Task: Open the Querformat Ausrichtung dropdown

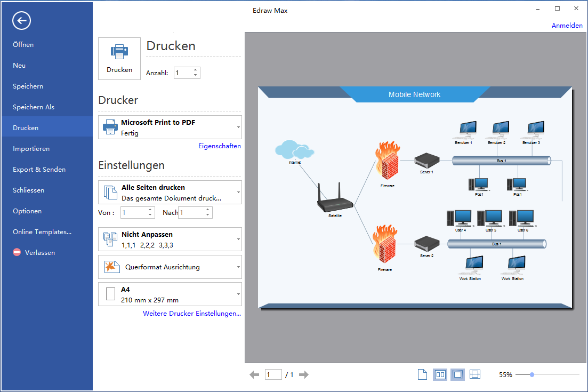Action: (x=170, y=267)
